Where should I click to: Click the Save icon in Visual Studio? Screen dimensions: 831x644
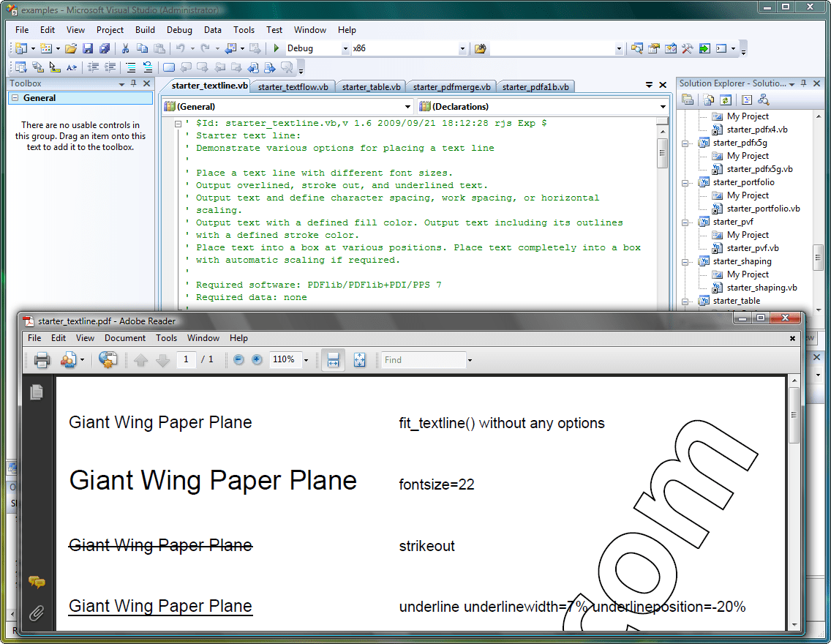87,48
